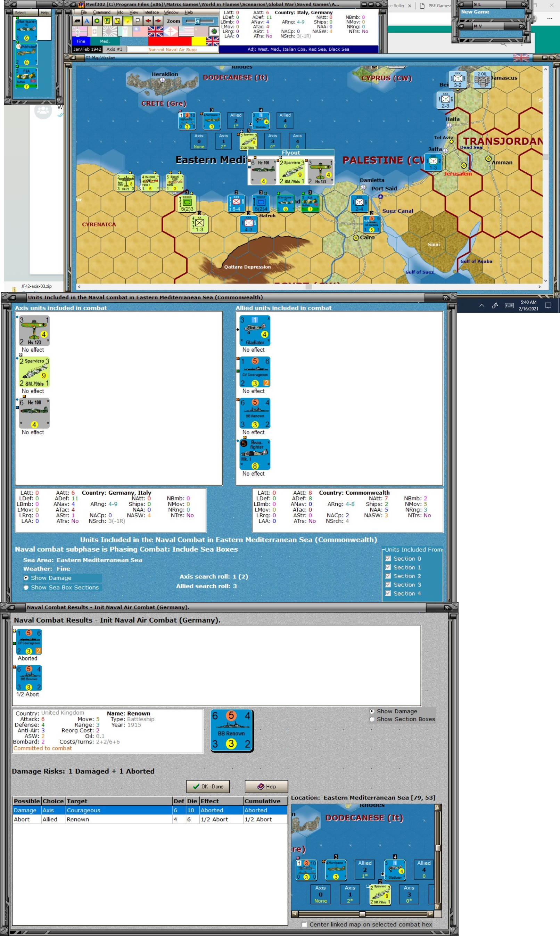Click the aborted CV Courageous counter in the results list
Viewport: 560px width, 936px height.
pyautogui.click(x=29, y=642)
